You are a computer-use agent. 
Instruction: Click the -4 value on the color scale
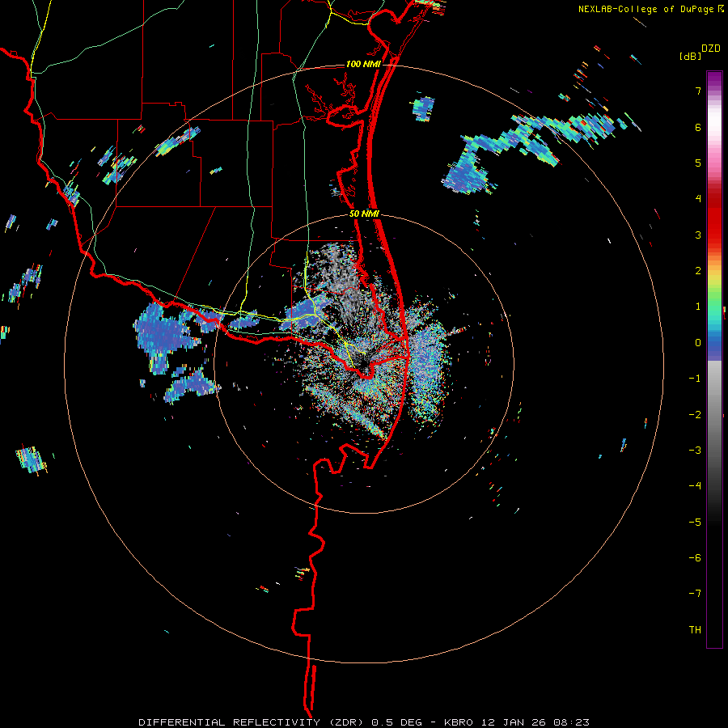pyautogui.click(x=695, y=486)
